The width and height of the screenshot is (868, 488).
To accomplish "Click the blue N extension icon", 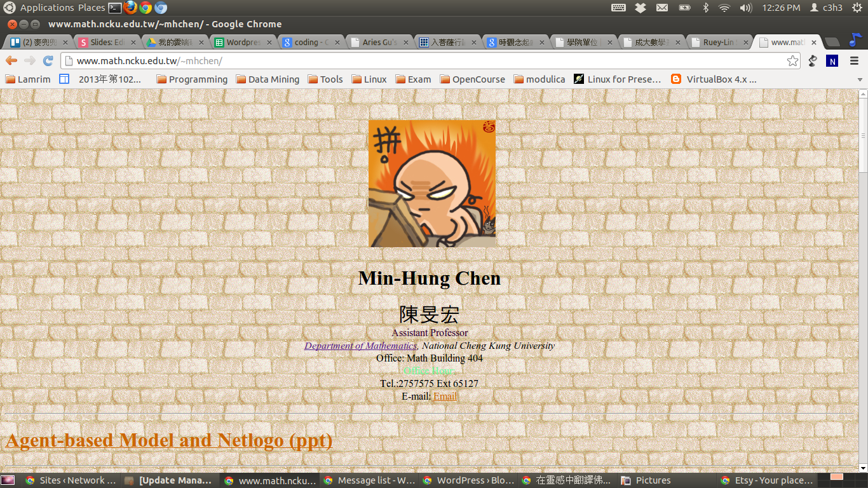I will [x=832, y=61].
